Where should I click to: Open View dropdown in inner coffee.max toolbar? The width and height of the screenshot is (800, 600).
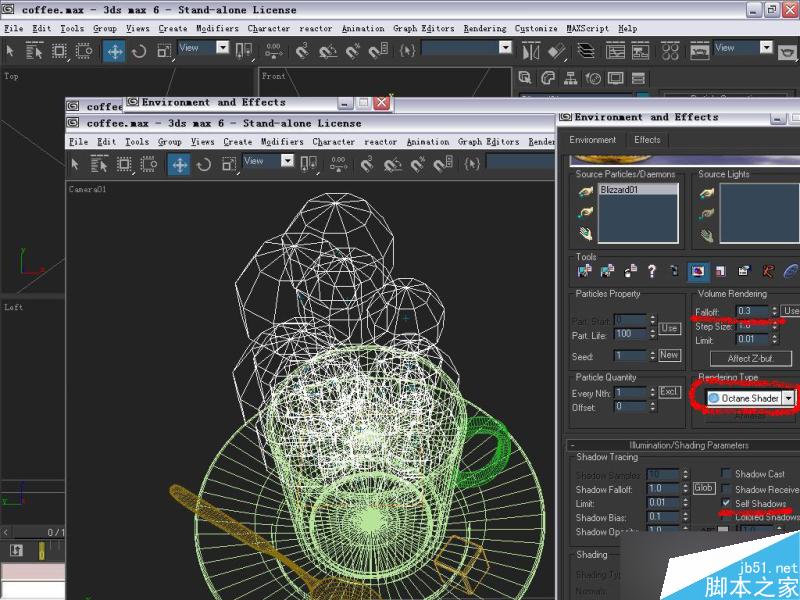click(x=287, y=161)
